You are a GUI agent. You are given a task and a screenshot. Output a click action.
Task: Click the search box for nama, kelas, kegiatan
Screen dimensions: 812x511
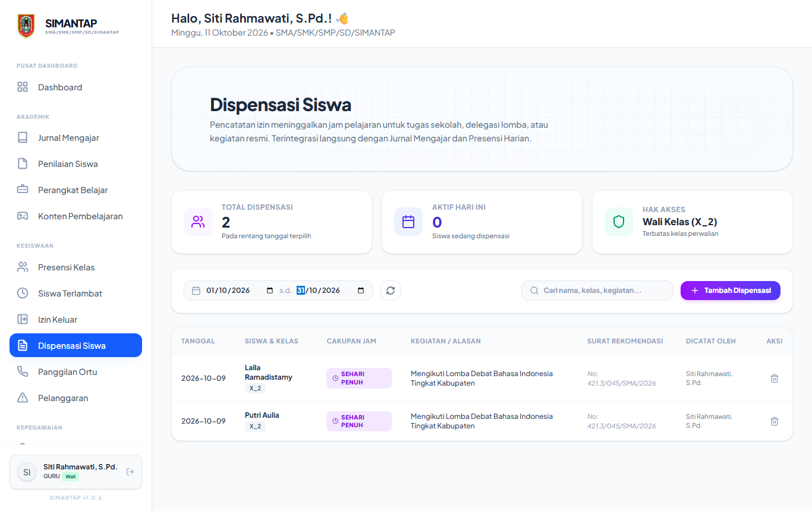pos(597,291)
